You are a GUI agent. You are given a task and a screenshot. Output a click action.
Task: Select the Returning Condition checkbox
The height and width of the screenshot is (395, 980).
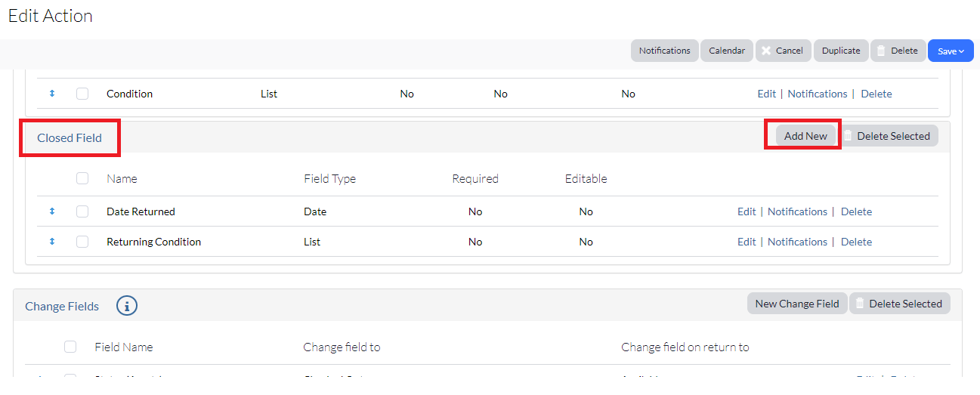pyautogui.click(x=82, y=242)
